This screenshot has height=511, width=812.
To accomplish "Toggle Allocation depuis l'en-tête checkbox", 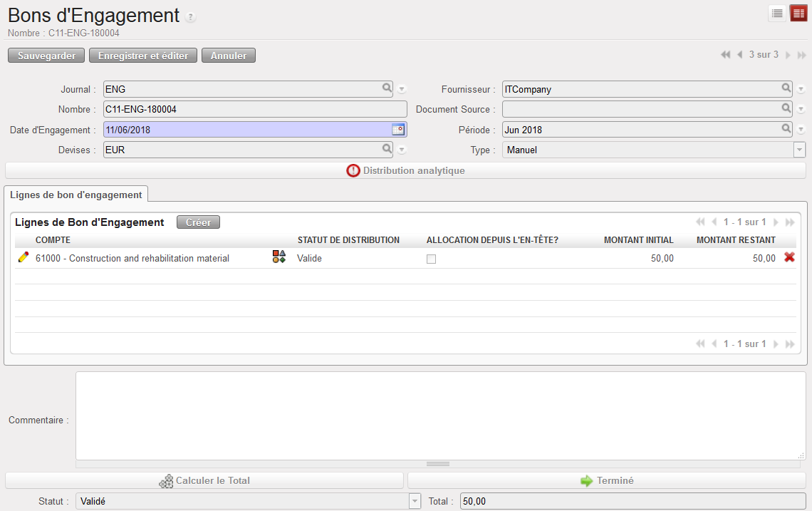I will pyautogui.click(x=431, y=259).
